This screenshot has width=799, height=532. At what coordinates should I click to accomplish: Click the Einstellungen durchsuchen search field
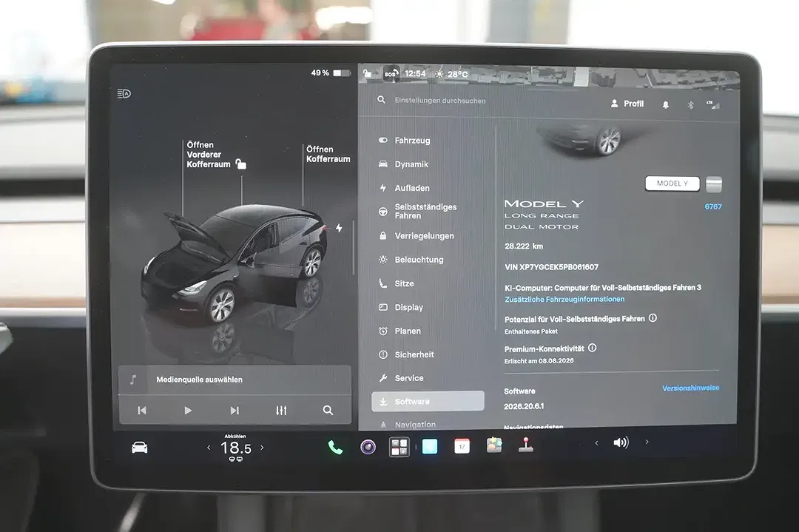[x=440, y=101]
